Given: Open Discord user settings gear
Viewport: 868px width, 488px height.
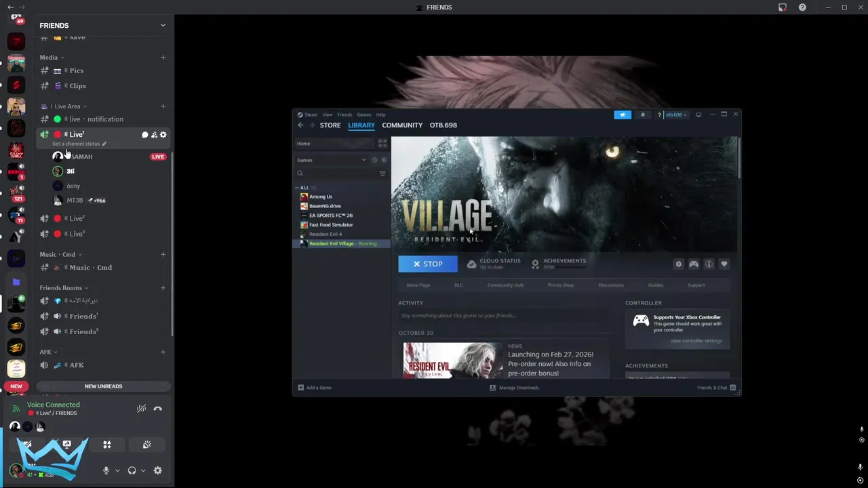Looking at the screenshot, I should (x=157, y=470).
